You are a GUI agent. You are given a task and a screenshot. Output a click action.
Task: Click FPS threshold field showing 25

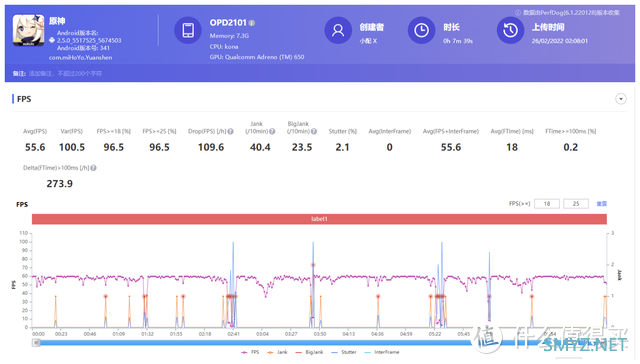(576, 204)
